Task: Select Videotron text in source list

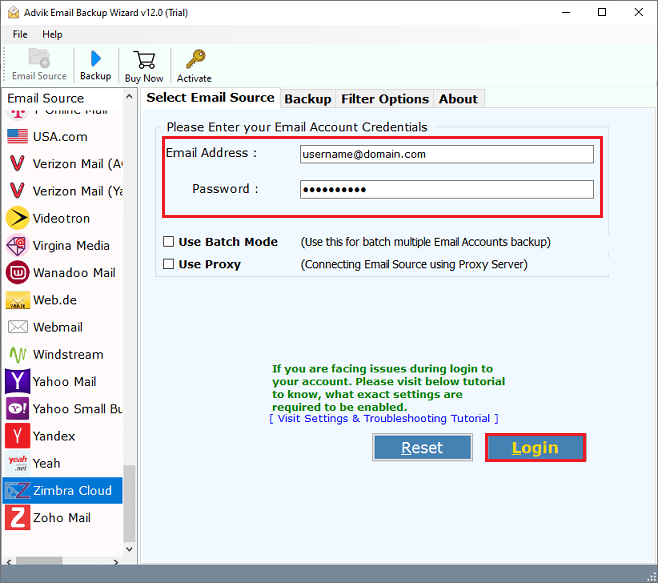Action: click(61, 218)
